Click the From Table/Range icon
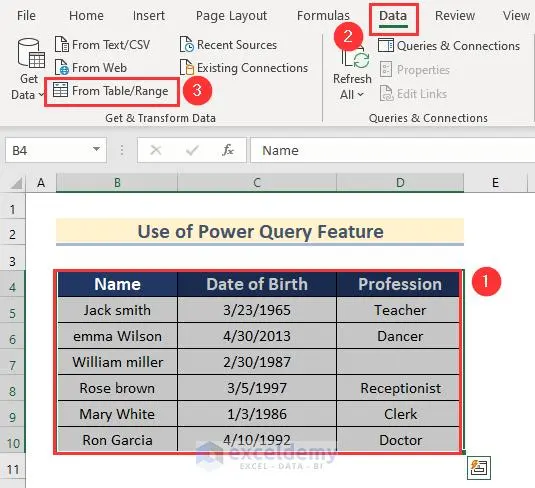This screenshot has width=535, height=488. 60,90
